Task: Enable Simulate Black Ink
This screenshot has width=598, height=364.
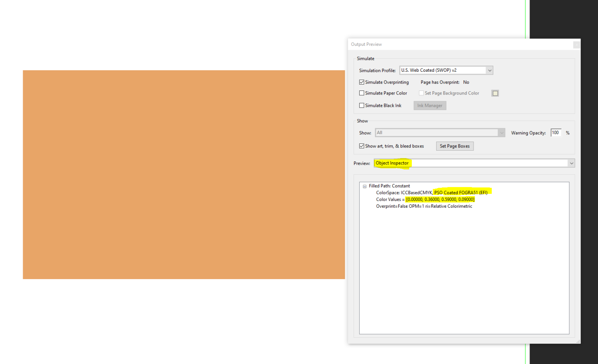Action: click(x=362, y=105)
